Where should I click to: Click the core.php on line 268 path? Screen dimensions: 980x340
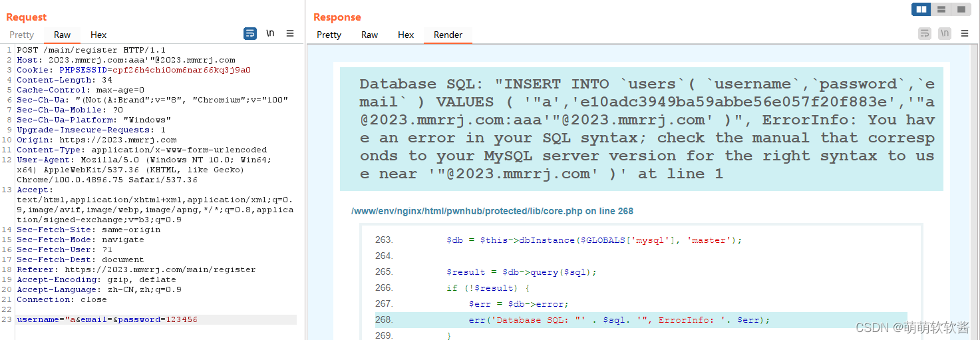(x=492, y=211)
